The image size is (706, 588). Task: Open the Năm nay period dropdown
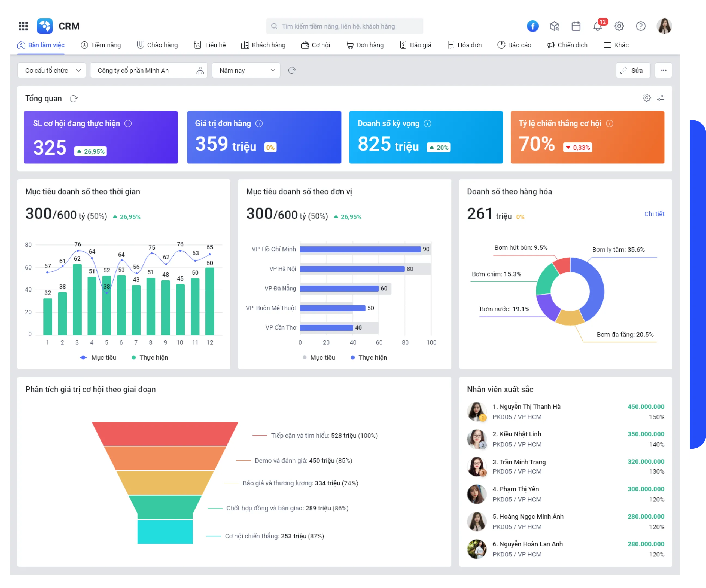coord(246,70)
